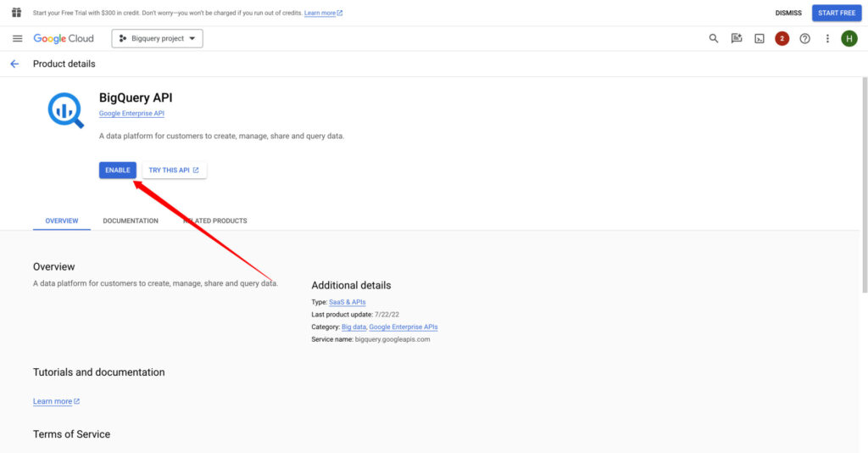Viewport: 868px width, 453px height.
Task: Click the page's vertical scrollbar
Action: point(864,187)
